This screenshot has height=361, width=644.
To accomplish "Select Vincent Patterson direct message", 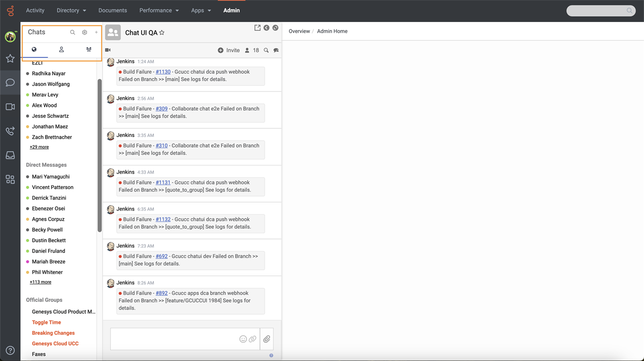I will [x=53, y=187].
